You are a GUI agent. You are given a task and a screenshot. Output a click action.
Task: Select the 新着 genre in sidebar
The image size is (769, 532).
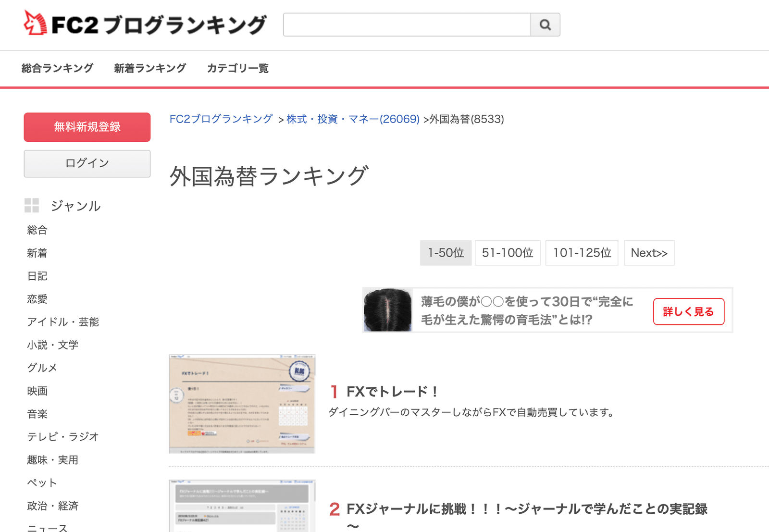tap(37, 253)
